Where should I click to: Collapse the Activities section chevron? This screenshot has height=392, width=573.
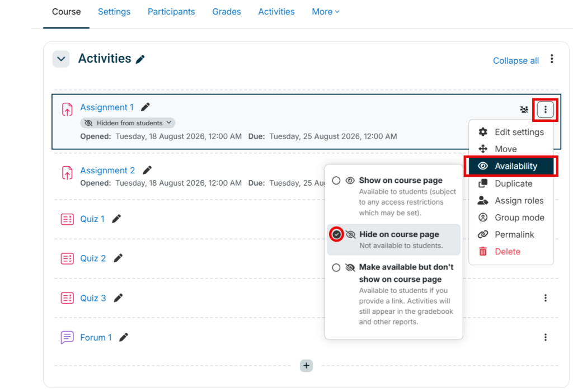point(61,59)
